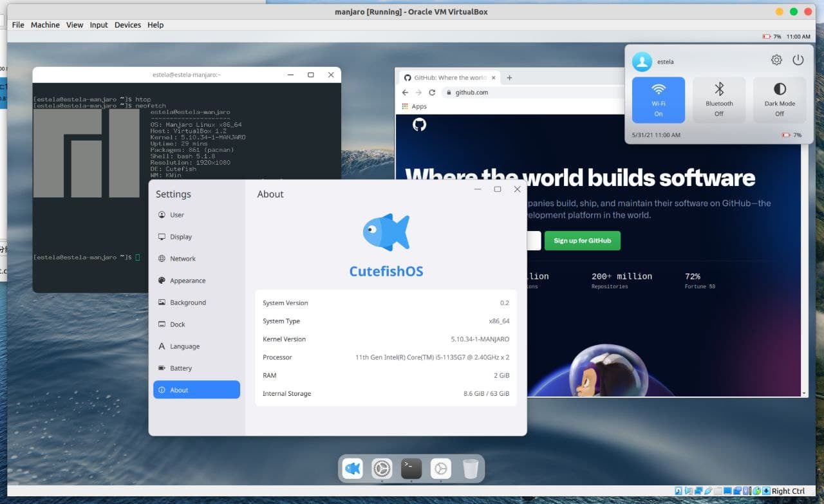Open the Devices menu in VirtualBox

[127, 24]
